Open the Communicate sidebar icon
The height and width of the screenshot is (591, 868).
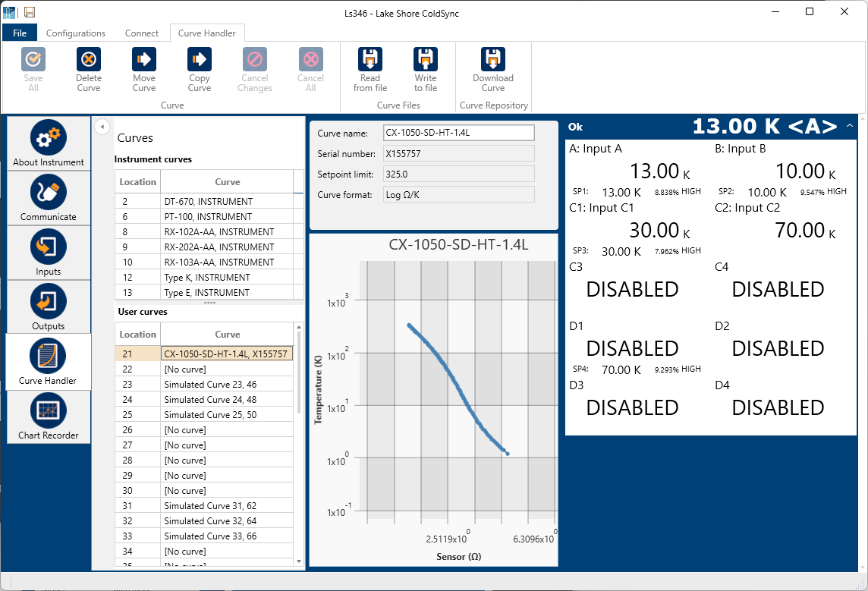48,198
